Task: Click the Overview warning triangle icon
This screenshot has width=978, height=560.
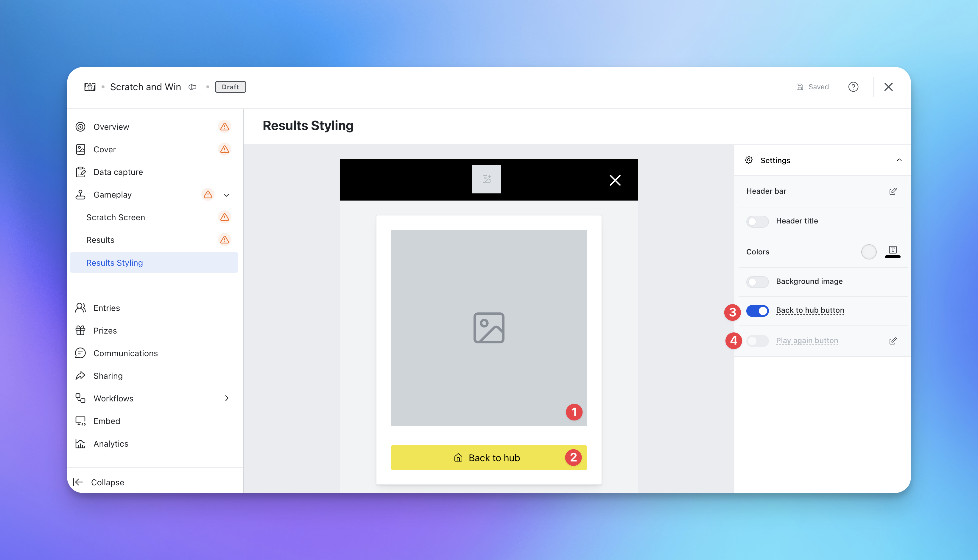Action: [224, 127]
